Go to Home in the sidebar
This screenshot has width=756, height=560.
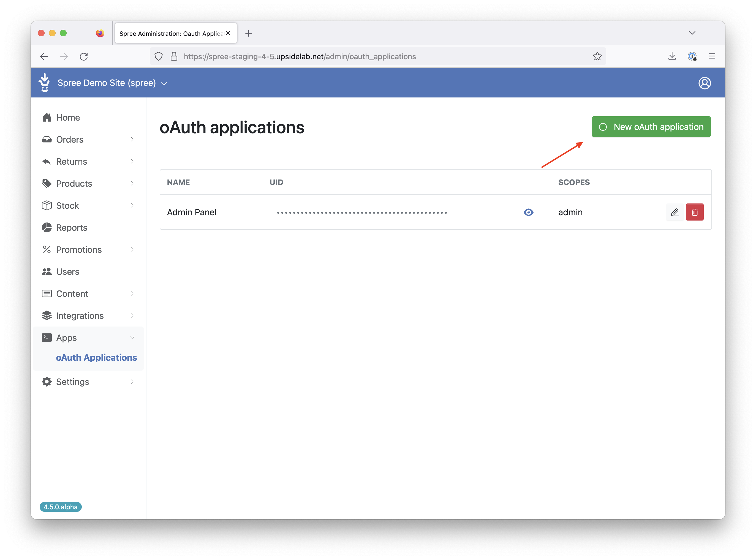click(x=68, y=118)
